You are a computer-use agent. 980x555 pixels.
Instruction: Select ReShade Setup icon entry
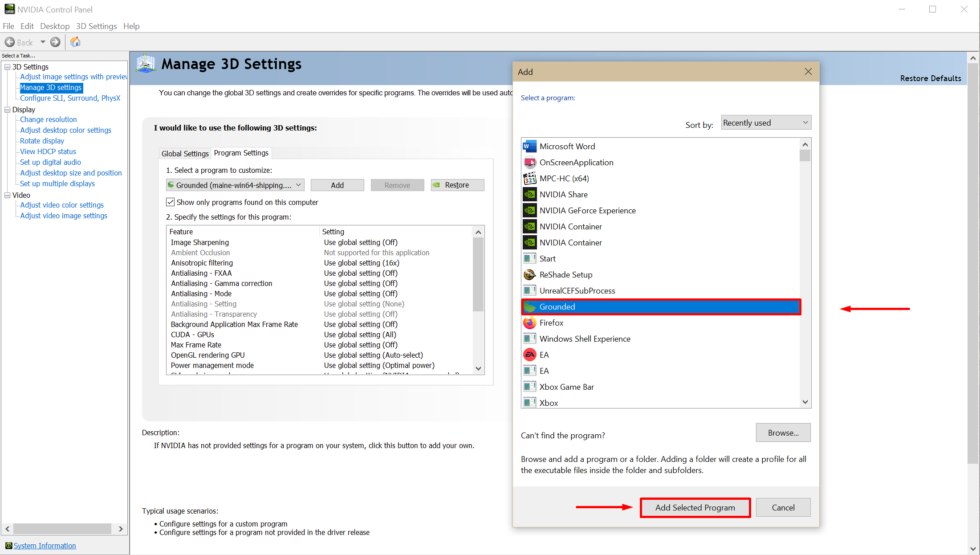coord(529,275)
